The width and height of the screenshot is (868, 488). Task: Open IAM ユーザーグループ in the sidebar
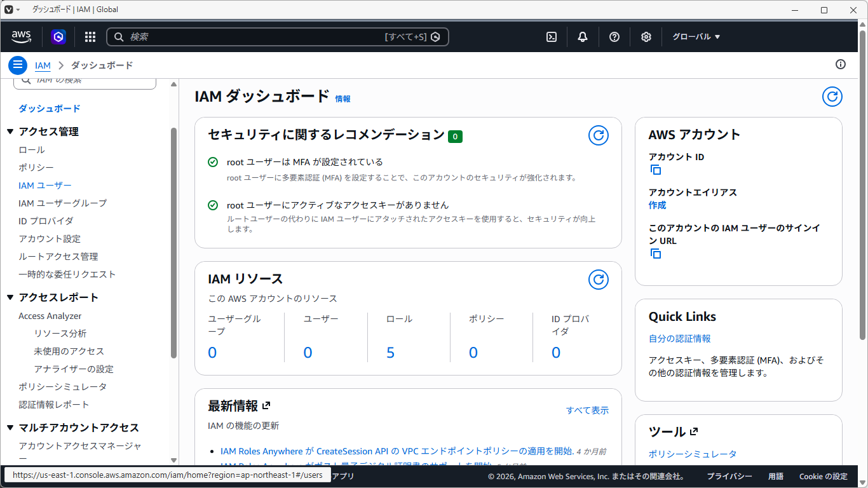coord(63,203)
